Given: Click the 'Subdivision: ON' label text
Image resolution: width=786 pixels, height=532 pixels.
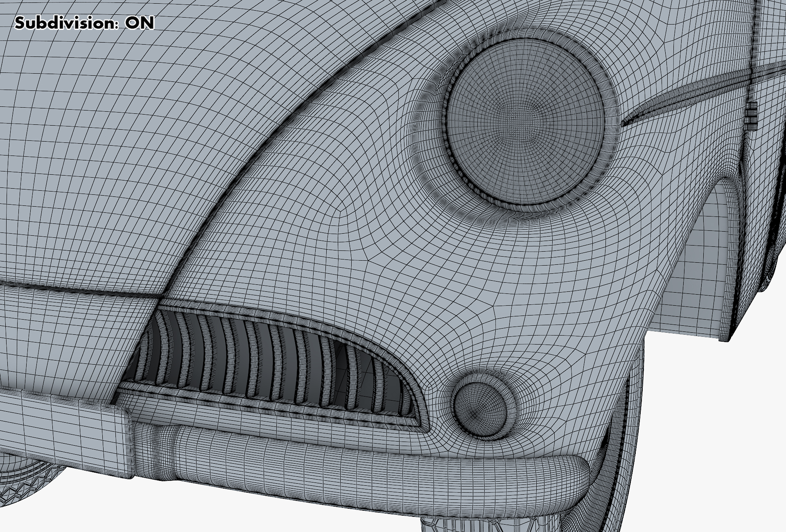Looking at the screenshot, I should coord(84,23).
